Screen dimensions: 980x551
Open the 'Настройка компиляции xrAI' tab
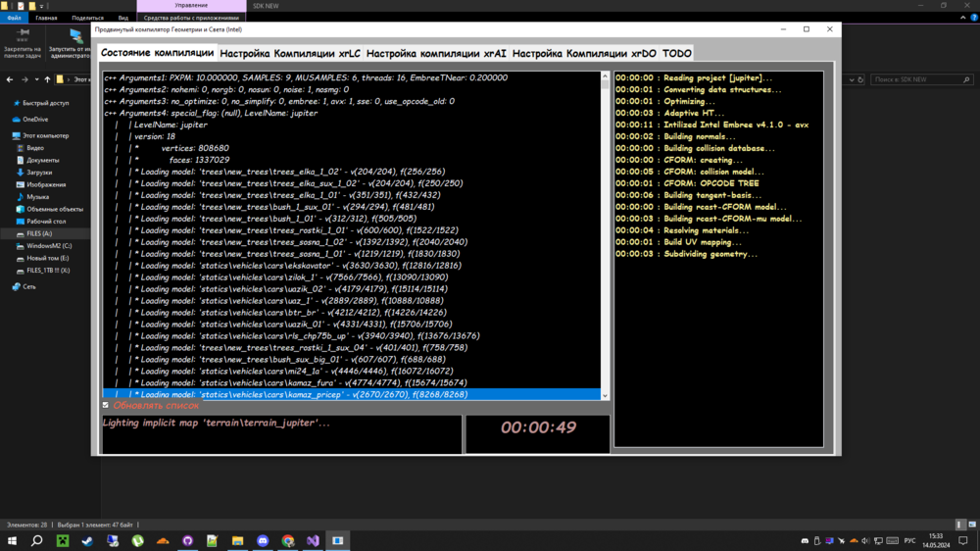click(436, 53)
